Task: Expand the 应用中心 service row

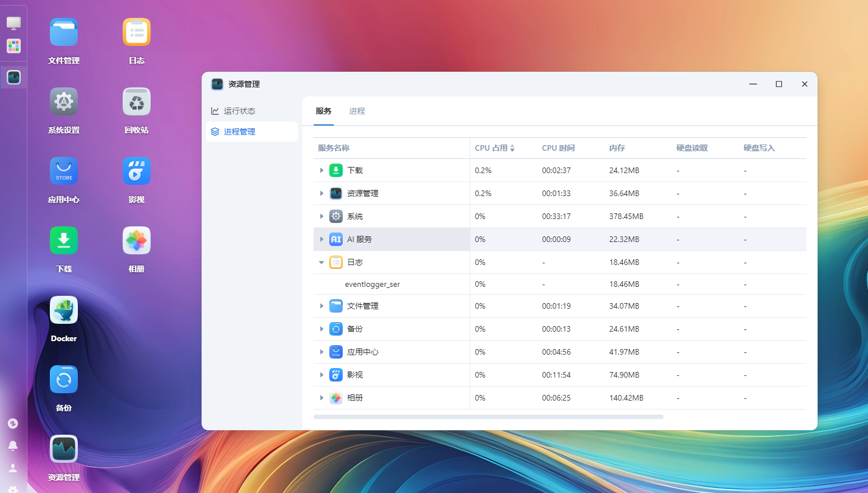Action: click(x=321, y=352)
